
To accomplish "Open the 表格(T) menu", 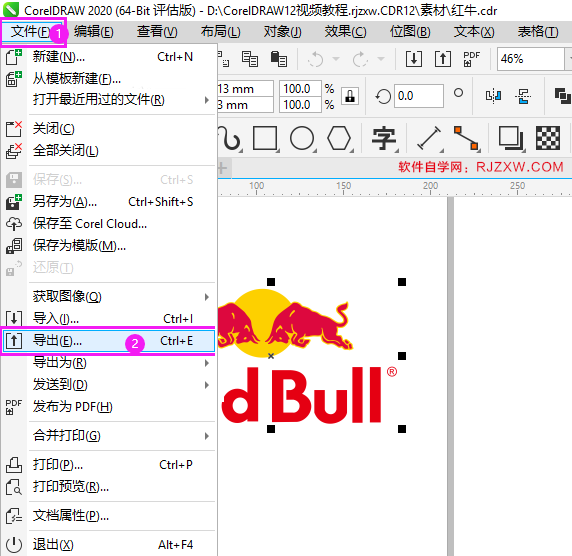I will click(538, 32).
